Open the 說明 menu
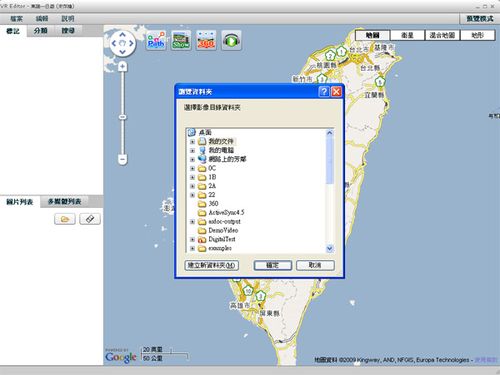 [x=68, y=19]
